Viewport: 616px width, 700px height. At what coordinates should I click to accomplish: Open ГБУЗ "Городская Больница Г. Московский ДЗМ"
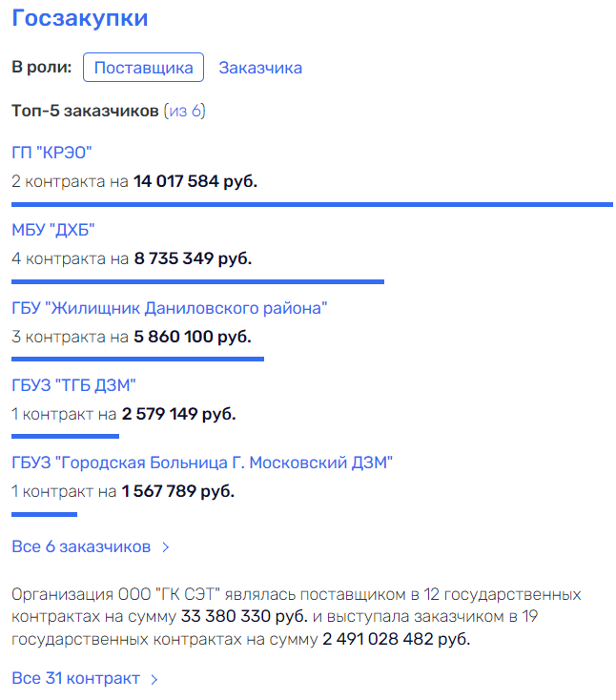(x=202, y=463)
